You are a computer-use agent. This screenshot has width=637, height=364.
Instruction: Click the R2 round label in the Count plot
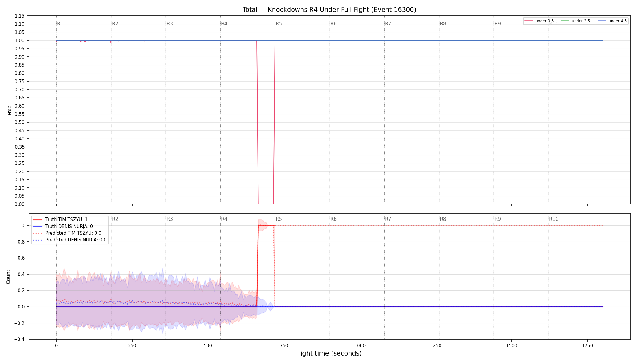pyautogui.click(x=115, y=219)
